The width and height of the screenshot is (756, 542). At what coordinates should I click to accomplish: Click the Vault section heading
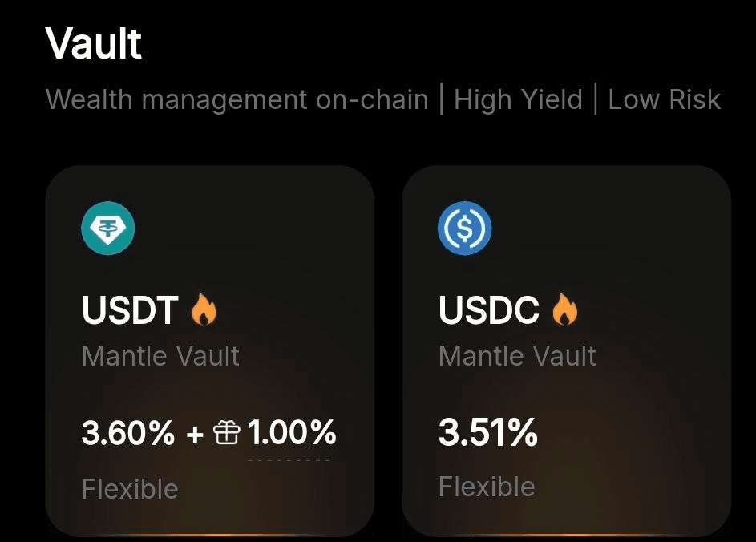94,43
